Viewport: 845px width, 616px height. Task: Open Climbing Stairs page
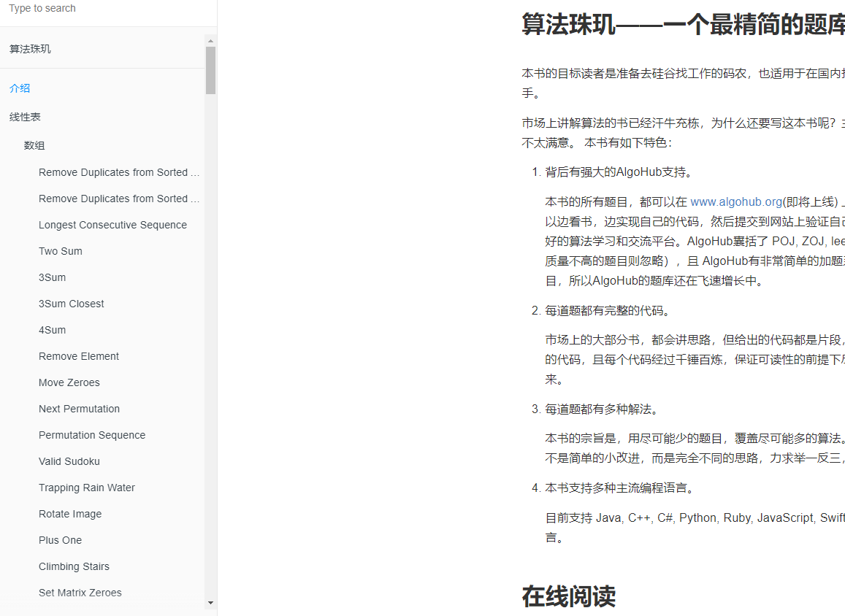click(x=74, y=566)
